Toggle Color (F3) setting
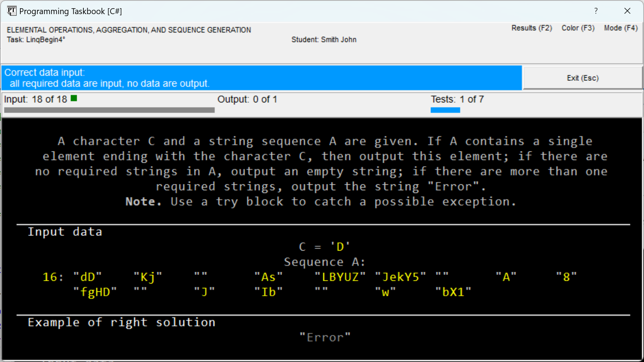The image size is (644, 362). (x=578, y=28)
